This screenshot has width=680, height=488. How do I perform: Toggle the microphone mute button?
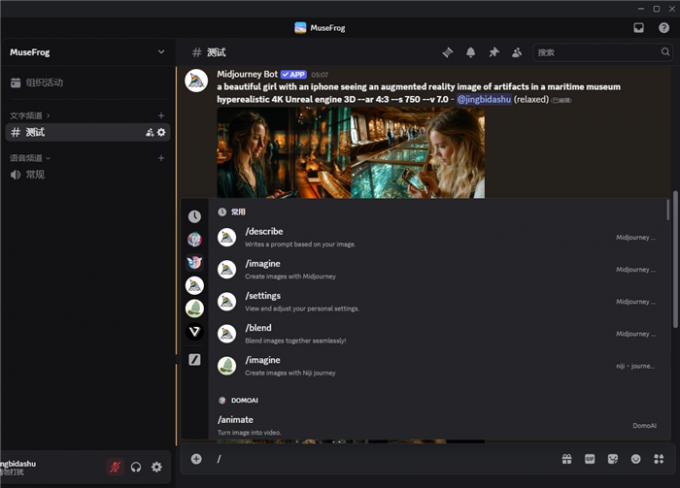click(x=115, y=467)
